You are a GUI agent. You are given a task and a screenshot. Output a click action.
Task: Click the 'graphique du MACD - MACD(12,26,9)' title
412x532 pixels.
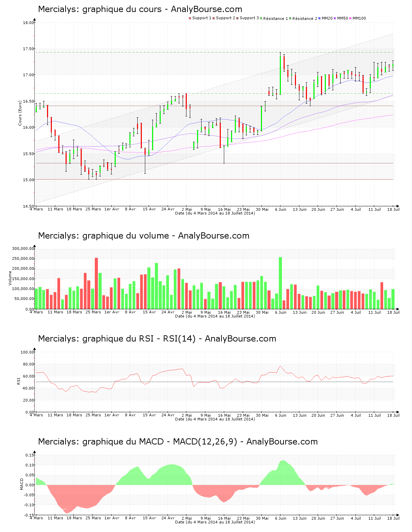tap(178, 442)
